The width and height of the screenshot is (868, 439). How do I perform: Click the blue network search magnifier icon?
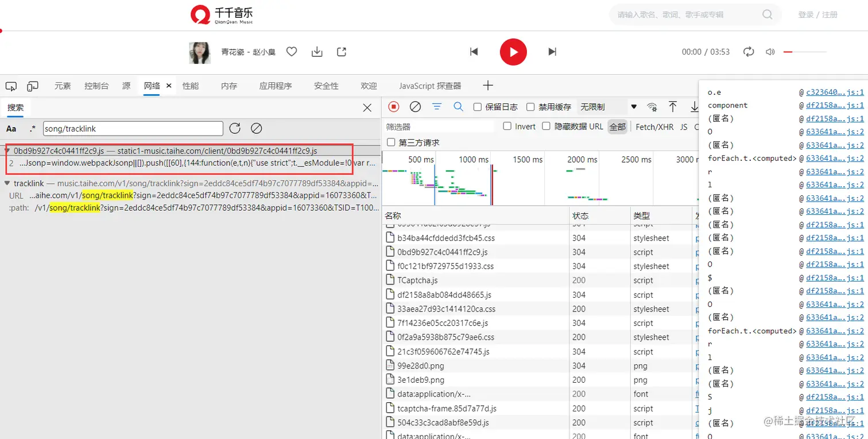[458, 106]
